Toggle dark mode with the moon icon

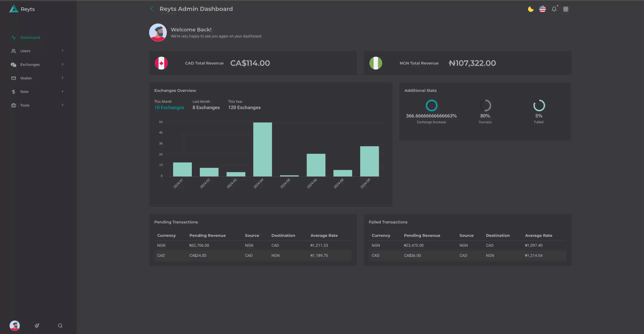(x=530, y=9)
